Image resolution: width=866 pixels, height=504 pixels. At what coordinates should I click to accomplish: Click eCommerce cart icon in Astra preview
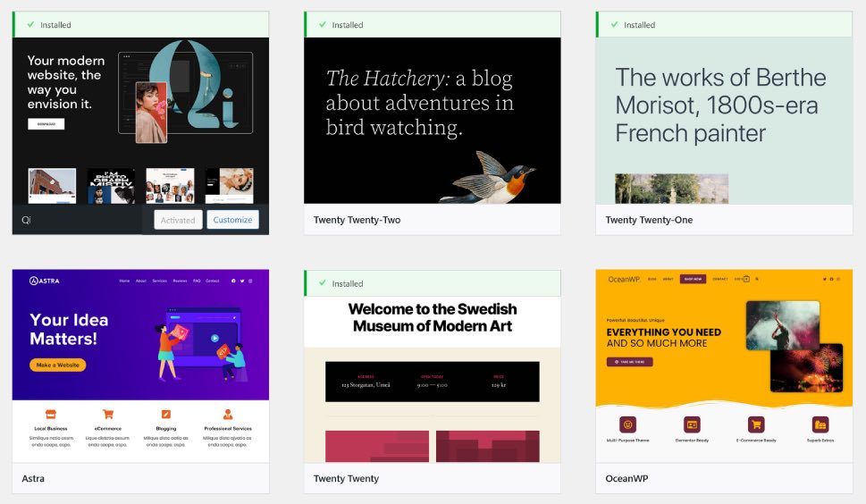(x=108, y=414)
